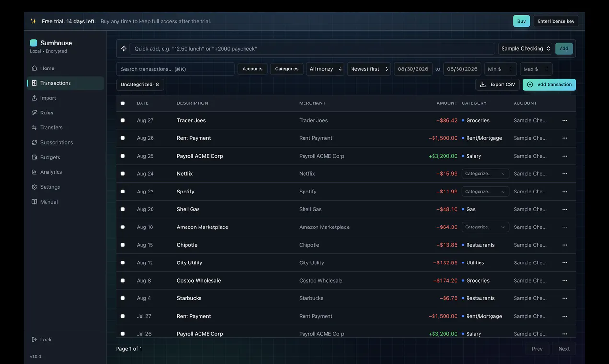Viewport: 609px width, 364px height.
Task: Open Rules via the magic wand icon
Action: tap(34, 113)
